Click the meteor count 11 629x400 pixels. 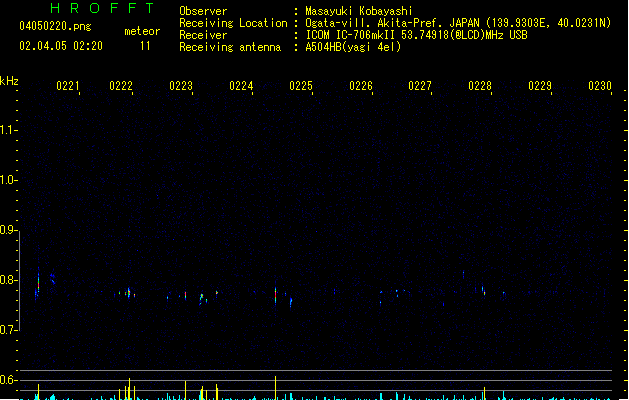point(145,46)
